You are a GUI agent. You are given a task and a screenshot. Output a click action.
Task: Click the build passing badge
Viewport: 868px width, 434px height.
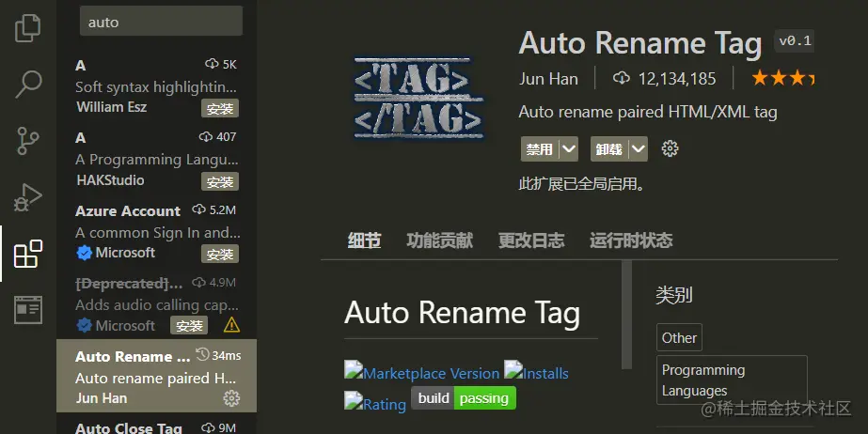coord(464,398)
